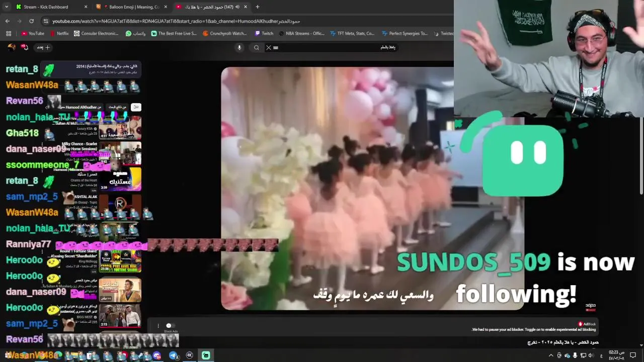Open the 4K app in the taskbar

pos(190,355)
